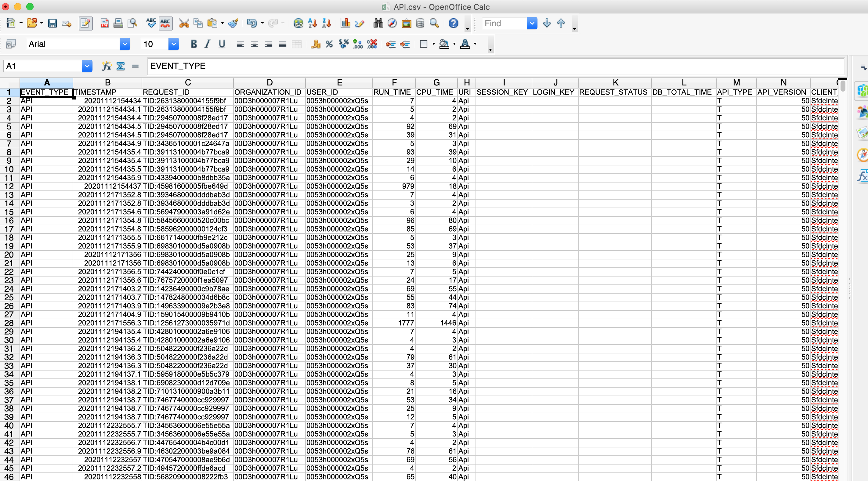Open the font size dropdown

[x=174, y=44]
